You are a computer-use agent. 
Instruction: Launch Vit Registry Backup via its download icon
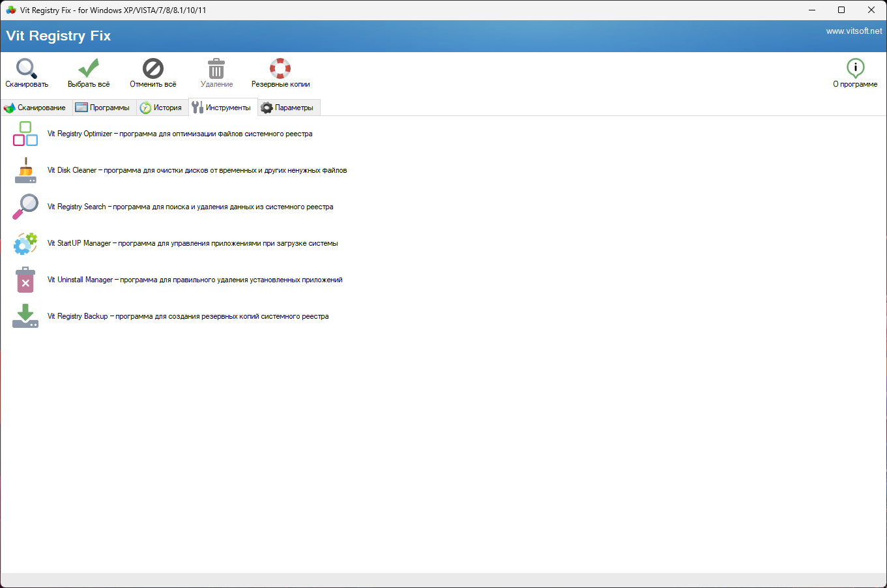(25, 316)
